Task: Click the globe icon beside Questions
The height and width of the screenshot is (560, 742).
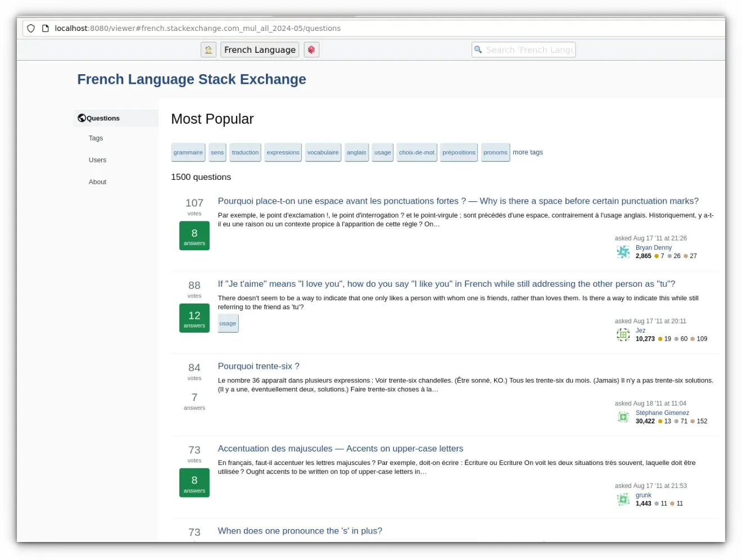Action: [82, 118]
